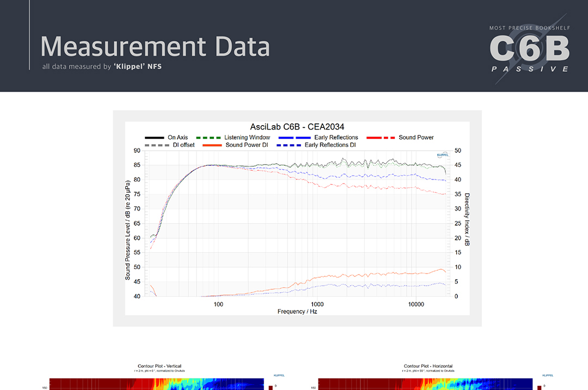Click the 'Directivity Index / dB' axis label
Image resolution: width=588 pixels, height=390 pixels.
coord(467,220)
